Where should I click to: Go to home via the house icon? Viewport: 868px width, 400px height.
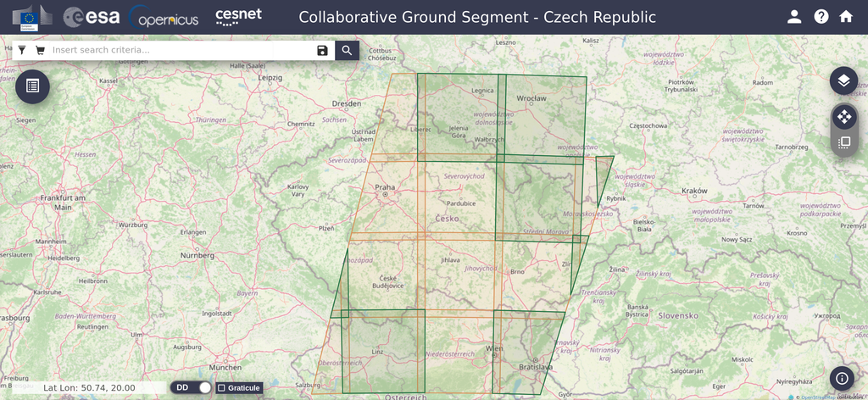[x=845, y=17]
